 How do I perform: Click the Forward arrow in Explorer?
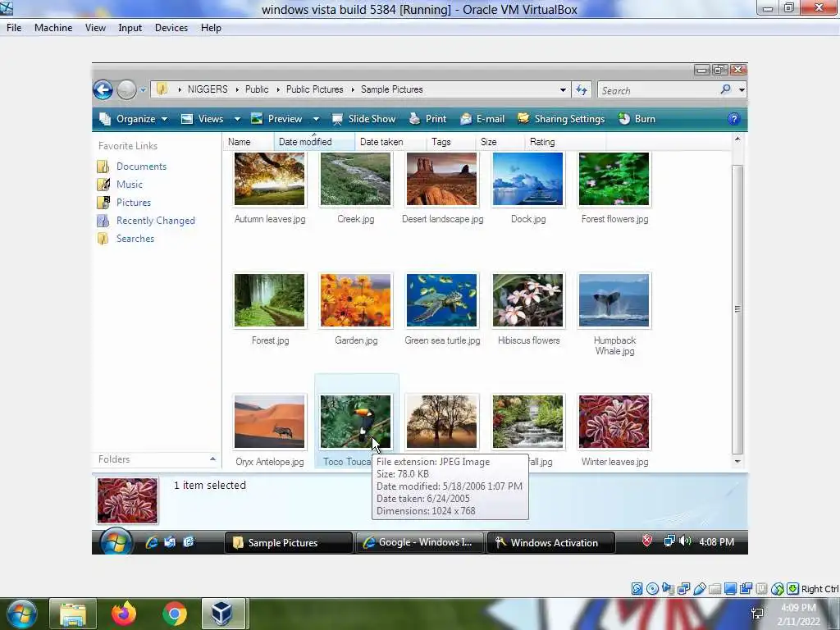(126, 90)
